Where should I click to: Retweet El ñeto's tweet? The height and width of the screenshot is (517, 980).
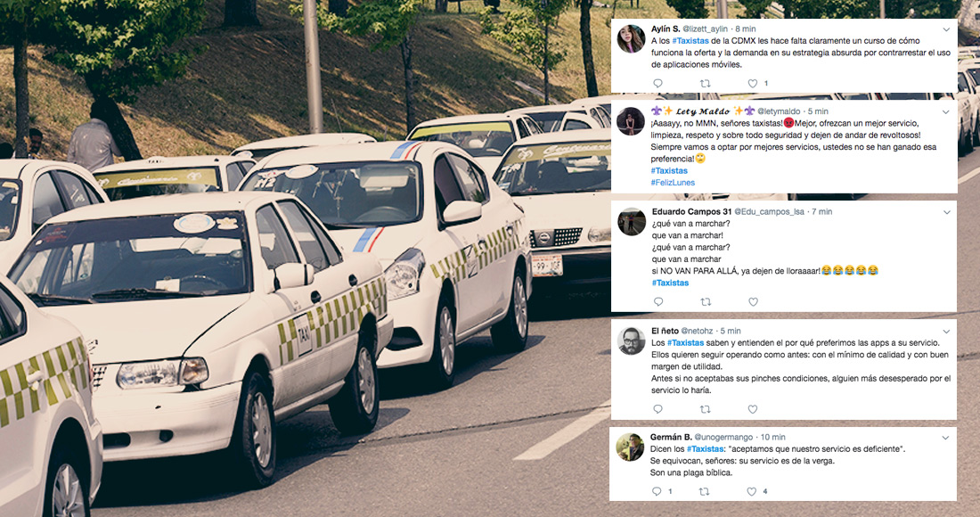[x=705, y=409]
